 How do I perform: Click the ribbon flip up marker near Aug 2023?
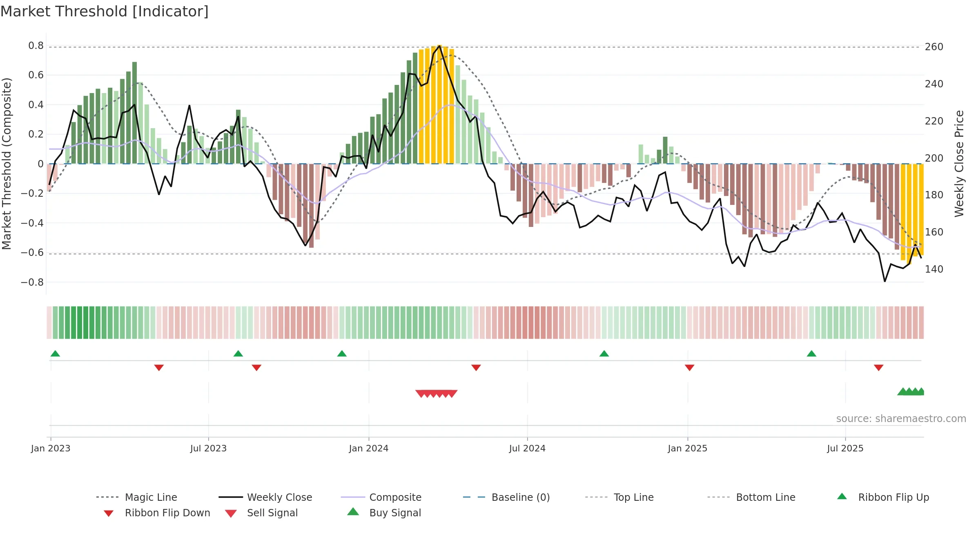pyautogui.click(x=238, y=353)
